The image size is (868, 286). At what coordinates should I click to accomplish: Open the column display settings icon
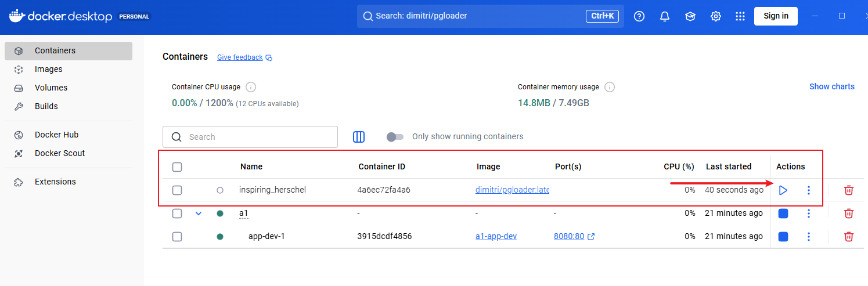(359, 137)
